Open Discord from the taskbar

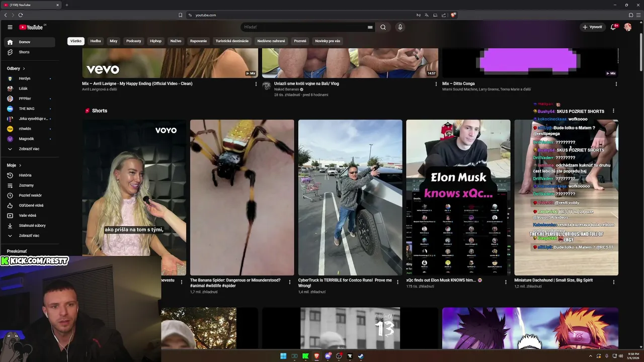click(328, 356)
